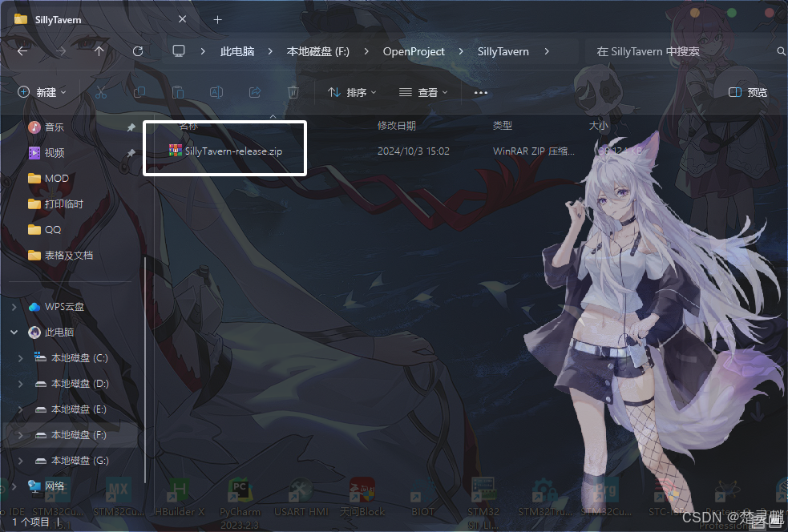
Task: Click the WinRAR ZIP 压缩 type cell
Action: click(533, 151)
